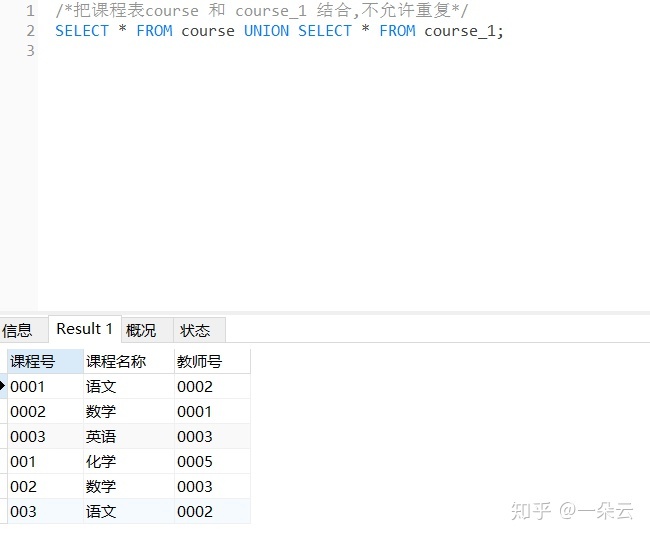Select 教师号 cell 0001 in 数学 row
650x538 pixels.
212,412
